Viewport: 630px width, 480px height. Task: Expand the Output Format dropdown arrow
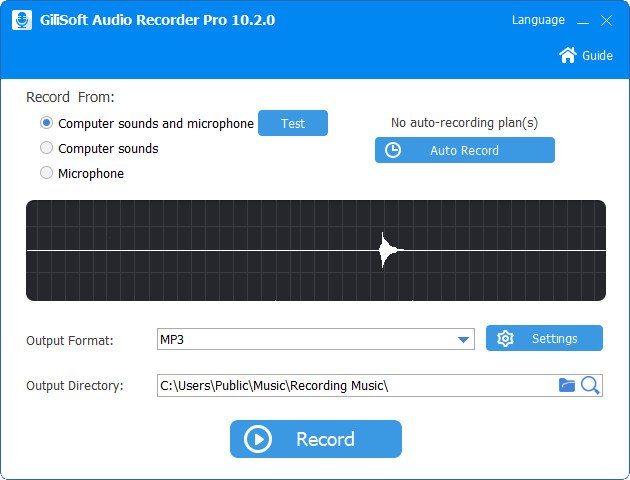(464, 340)
